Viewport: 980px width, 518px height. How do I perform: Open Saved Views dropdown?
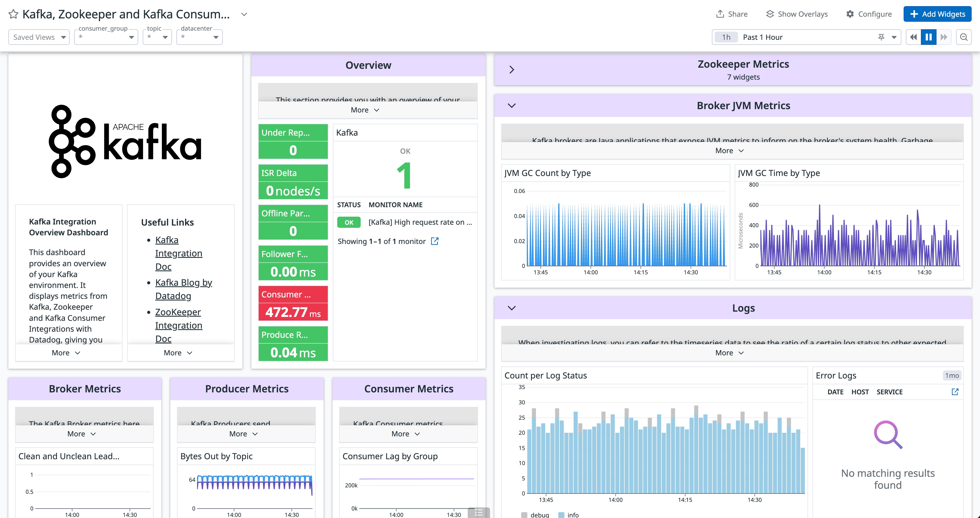coord(39,37)
